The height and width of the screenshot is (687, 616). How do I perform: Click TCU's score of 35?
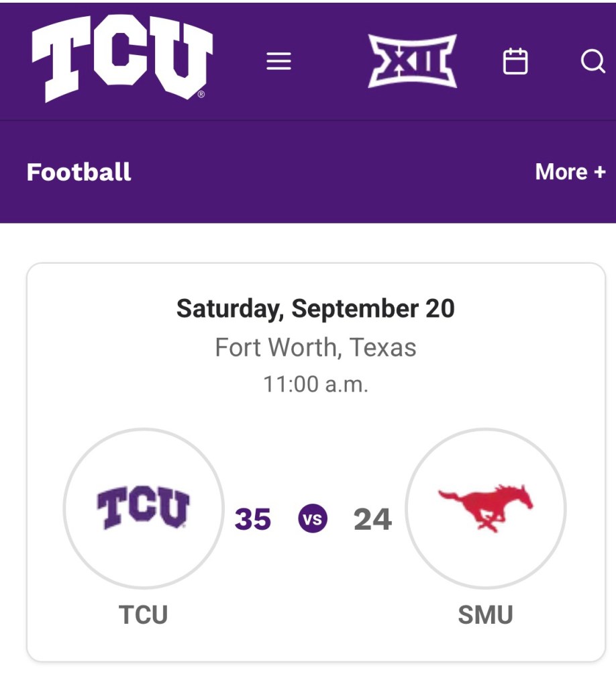[x=253, y=519]
